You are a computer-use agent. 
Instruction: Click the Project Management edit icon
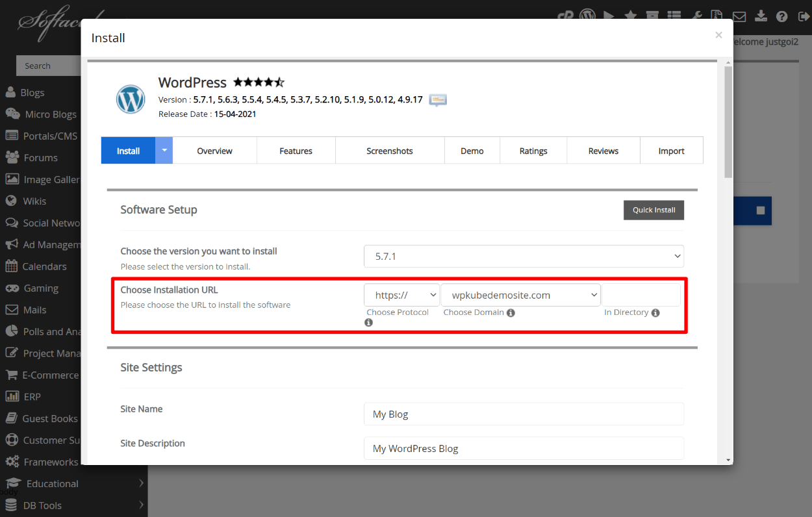click(12, 353)
